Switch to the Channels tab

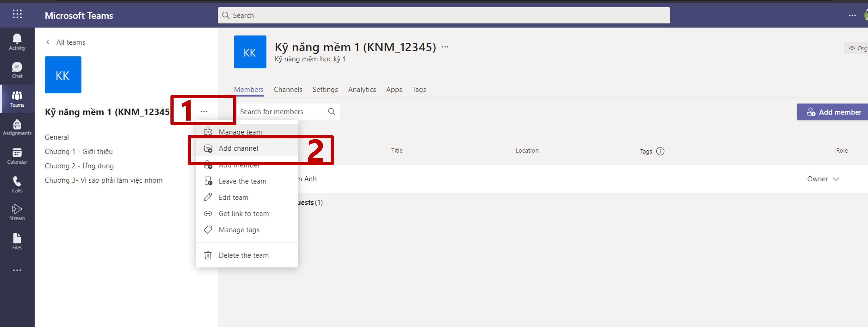tap(288, 89)
